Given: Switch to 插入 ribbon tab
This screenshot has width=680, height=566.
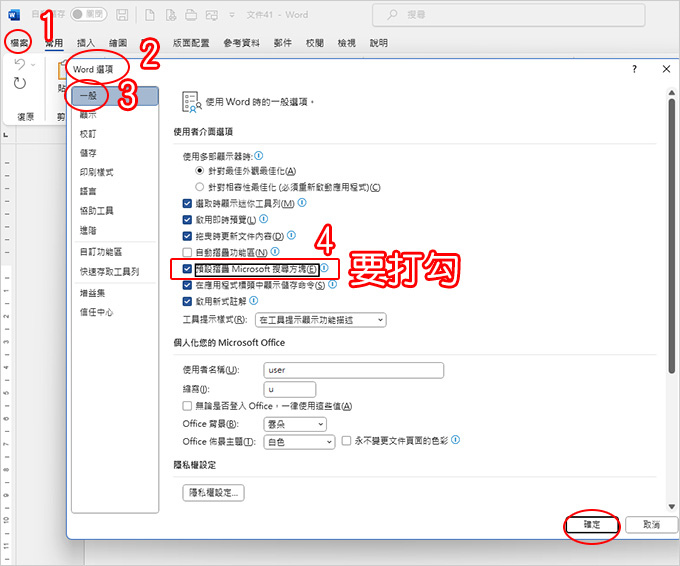Looking at the screenshot, I should tap(86, 43).
